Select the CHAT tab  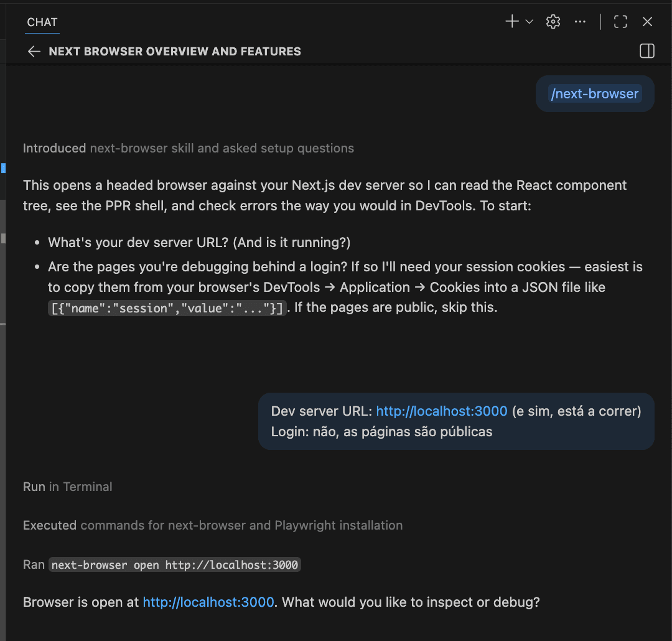[42, 22]
